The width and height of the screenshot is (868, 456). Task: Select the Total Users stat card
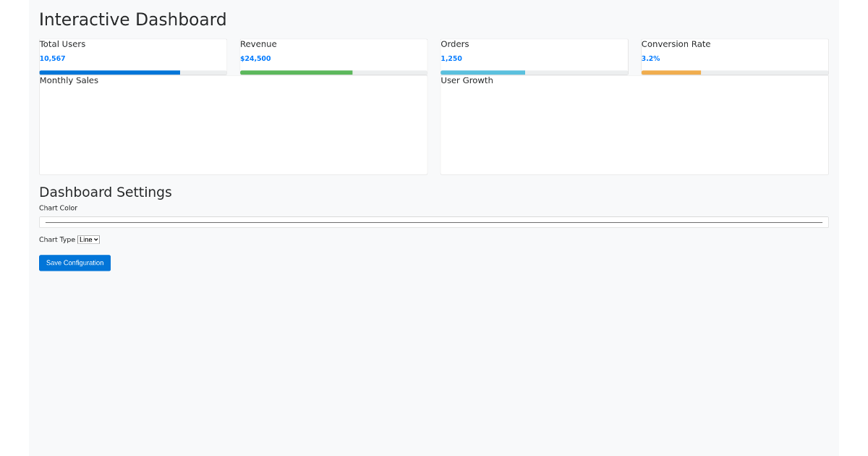coord(132,54)
